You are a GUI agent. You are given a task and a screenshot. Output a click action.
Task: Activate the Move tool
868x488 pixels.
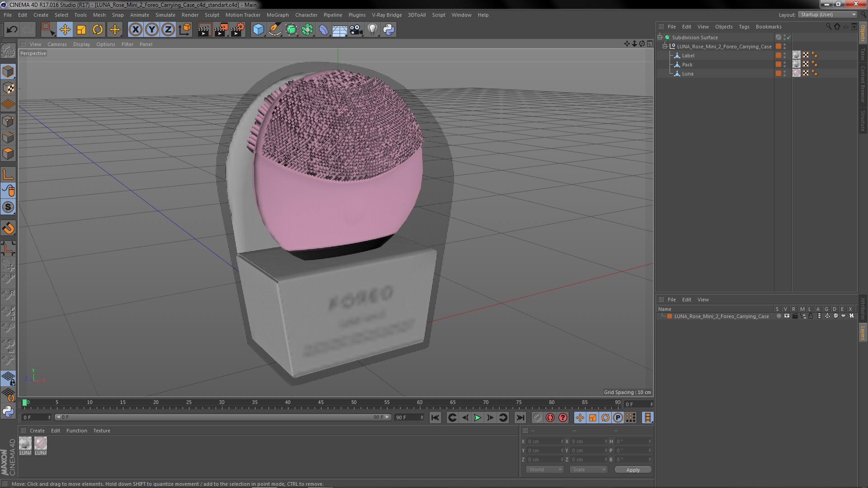tap(65, 30)
